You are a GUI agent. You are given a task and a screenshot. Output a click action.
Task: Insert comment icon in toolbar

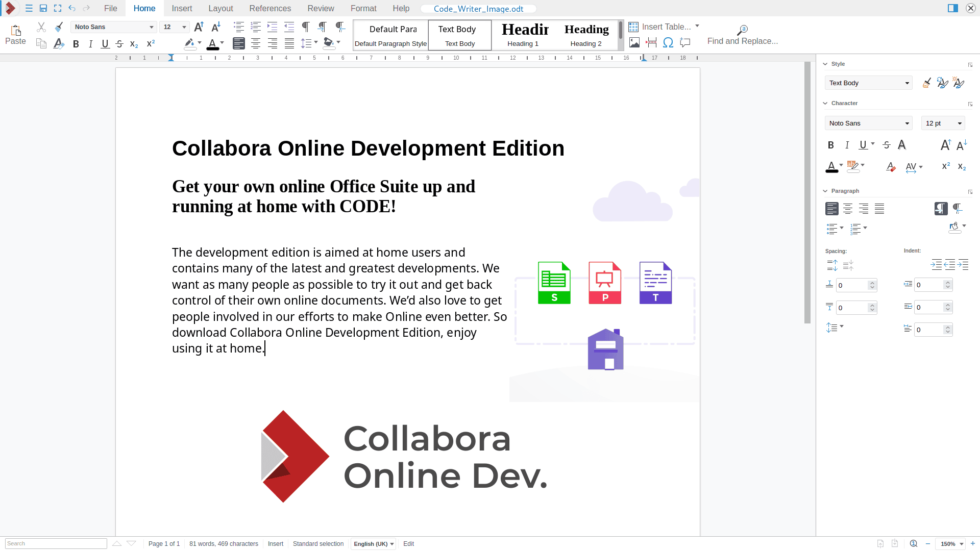coord(685,42)
